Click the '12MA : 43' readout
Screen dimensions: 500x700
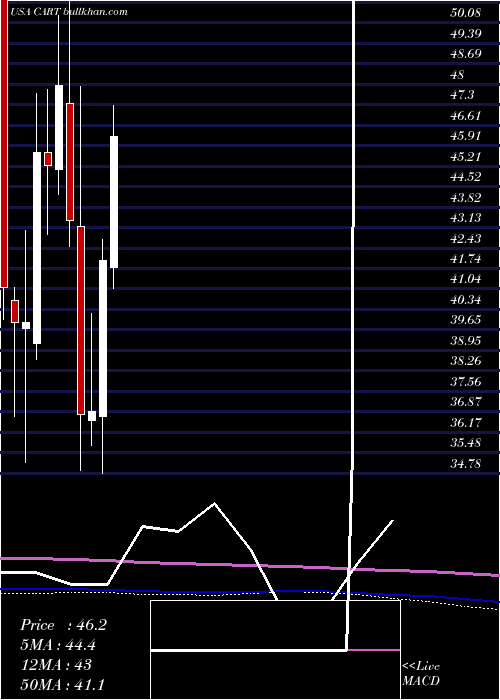pyautogui.click(x=56, y=665)
